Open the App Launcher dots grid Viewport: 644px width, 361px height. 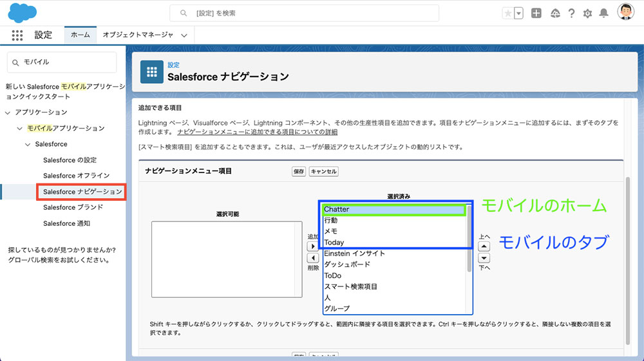17,35
